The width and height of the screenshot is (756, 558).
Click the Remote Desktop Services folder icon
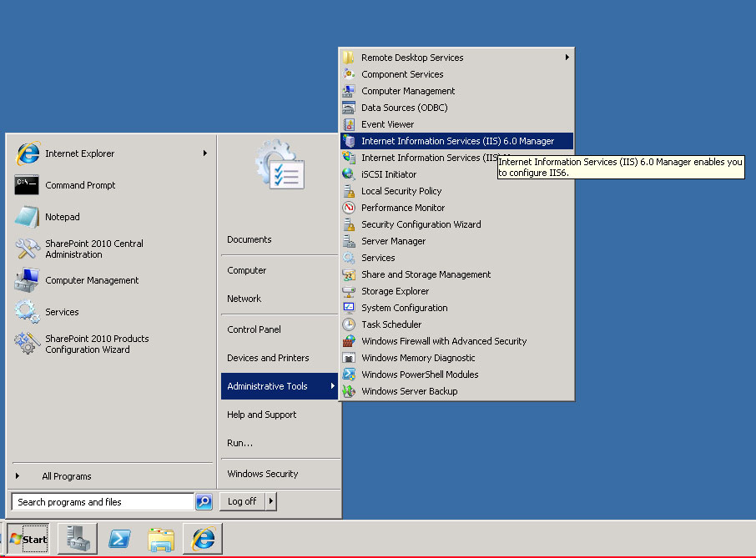click(x=349, y=58)
